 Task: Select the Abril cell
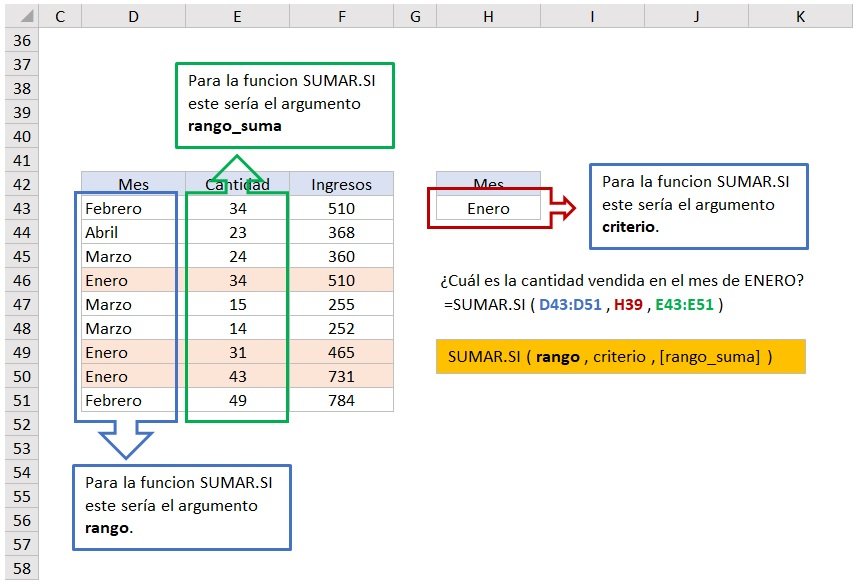coord(133,233)
